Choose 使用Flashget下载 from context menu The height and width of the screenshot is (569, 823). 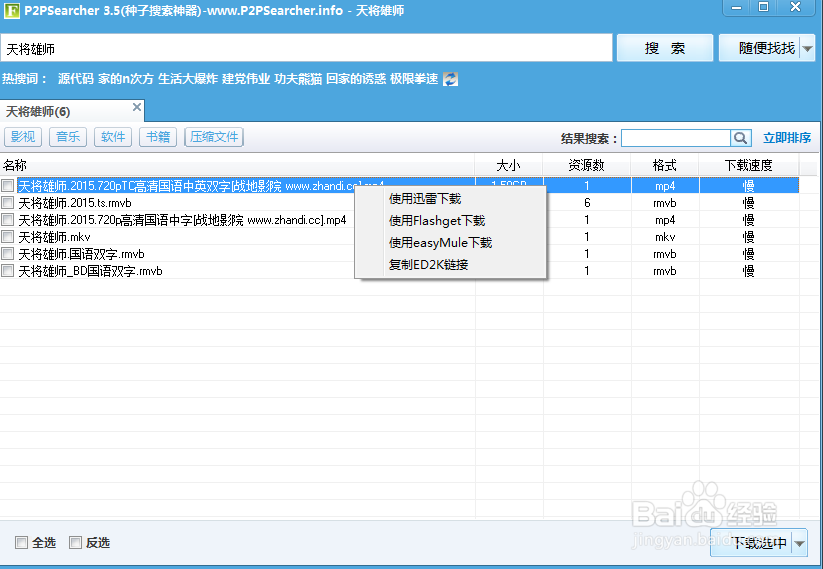(437, 221)
